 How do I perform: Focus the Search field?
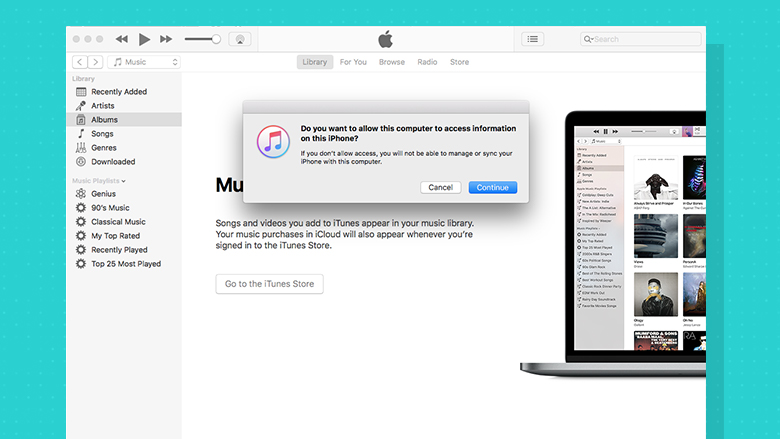[641, 39]
